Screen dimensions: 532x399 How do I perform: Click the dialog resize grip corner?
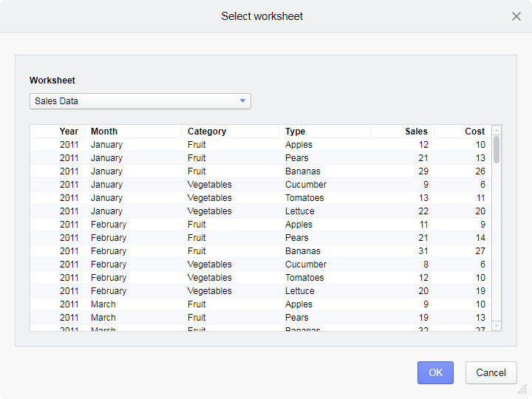click(522, 389)
